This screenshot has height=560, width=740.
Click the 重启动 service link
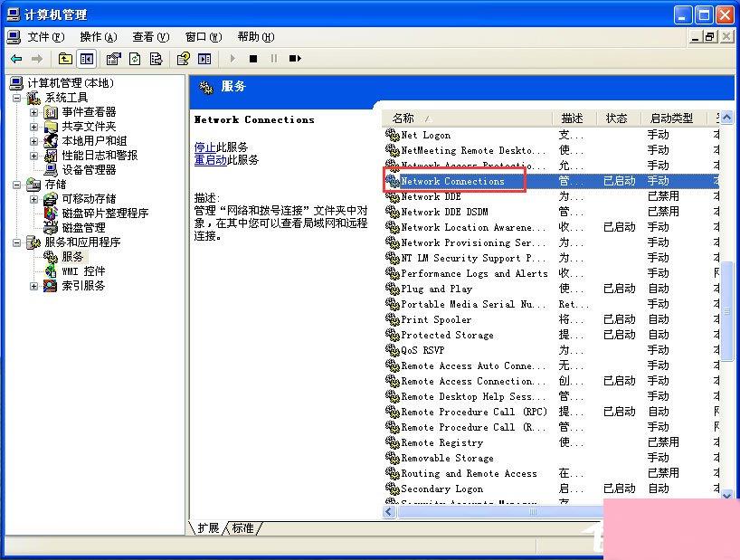click(210, 159)
